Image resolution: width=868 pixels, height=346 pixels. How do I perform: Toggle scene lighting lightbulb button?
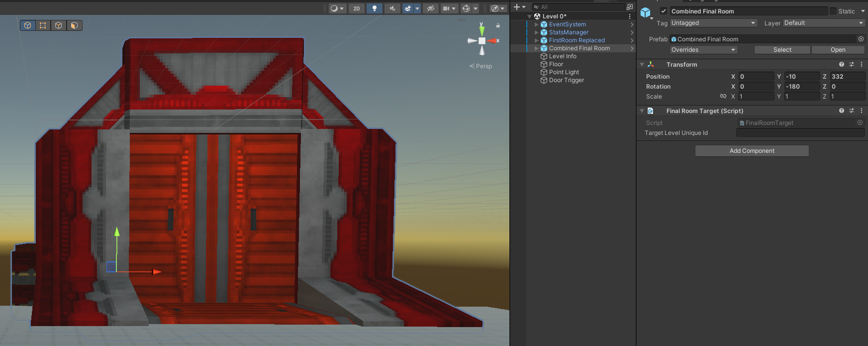coord(374,8)
